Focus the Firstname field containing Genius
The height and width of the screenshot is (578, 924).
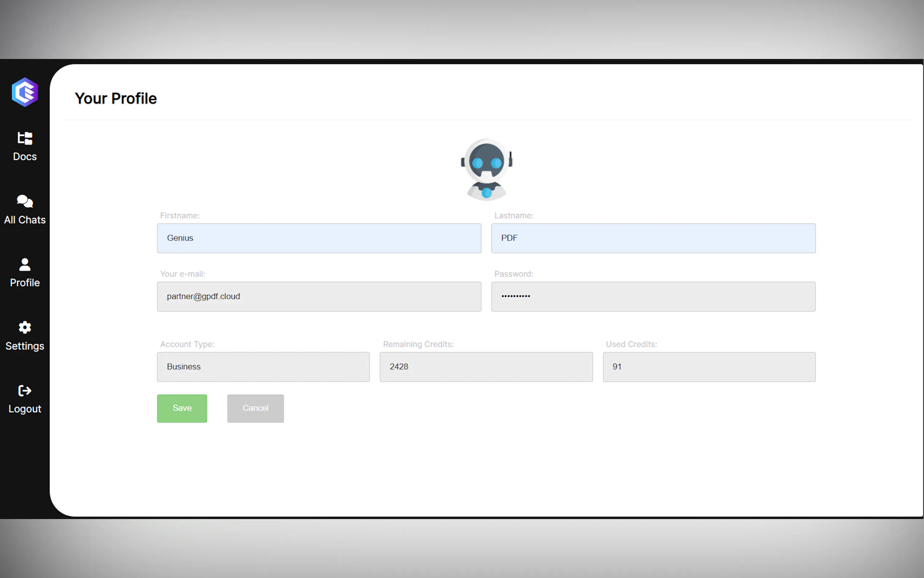[x=319, y=238]
